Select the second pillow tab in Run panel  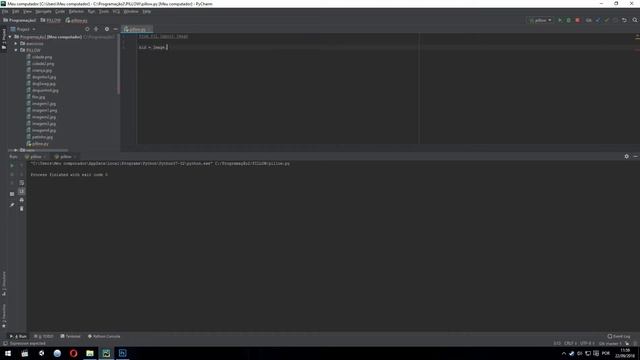pyautogui.click(x=65, y=156)
